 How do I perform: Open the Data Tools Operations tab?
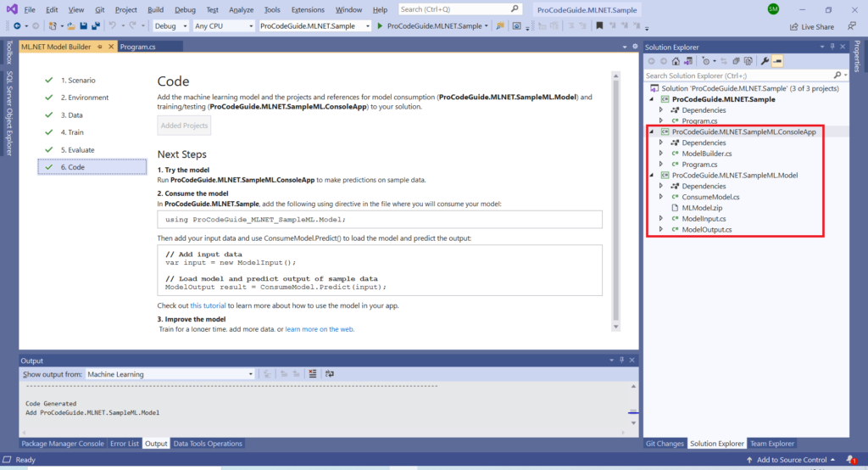click(208, 444)
